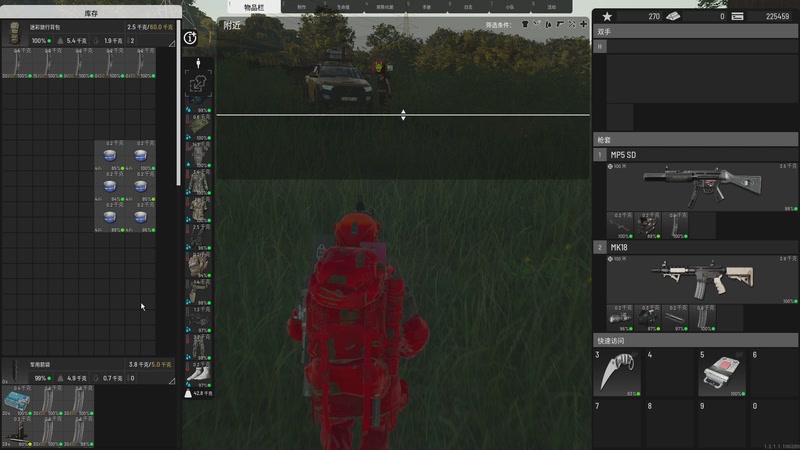Toggle the clothing shirt filter
Screen dimensions: 800x450
coord(524,24)
